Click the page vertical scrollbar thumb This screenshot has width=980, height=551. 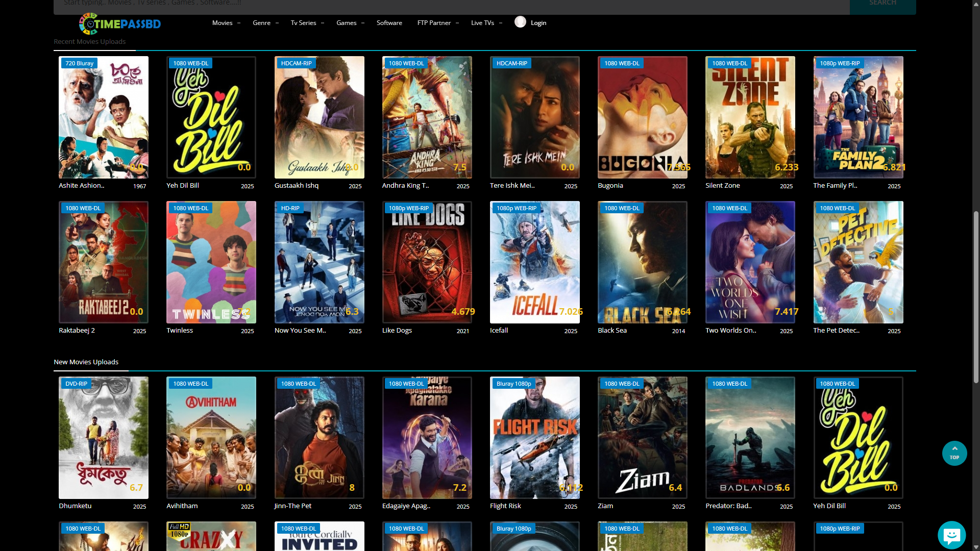click(x=976, y=296)
